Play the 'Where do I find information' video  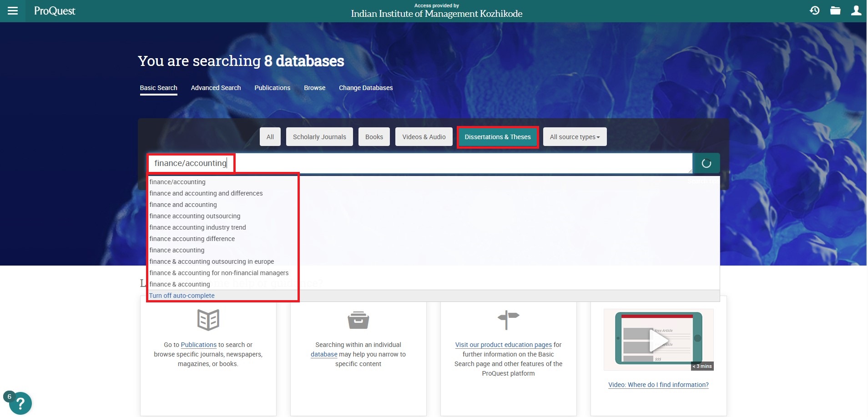click(x=658, y=340)
